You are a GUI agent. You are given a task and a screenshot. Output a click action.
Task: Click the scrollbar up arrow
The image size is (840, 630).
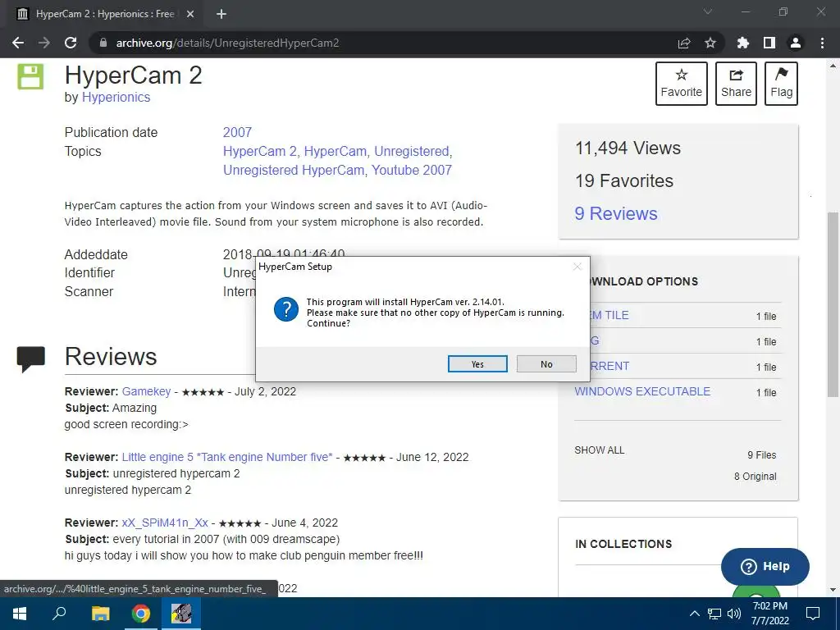coord(833,66)
